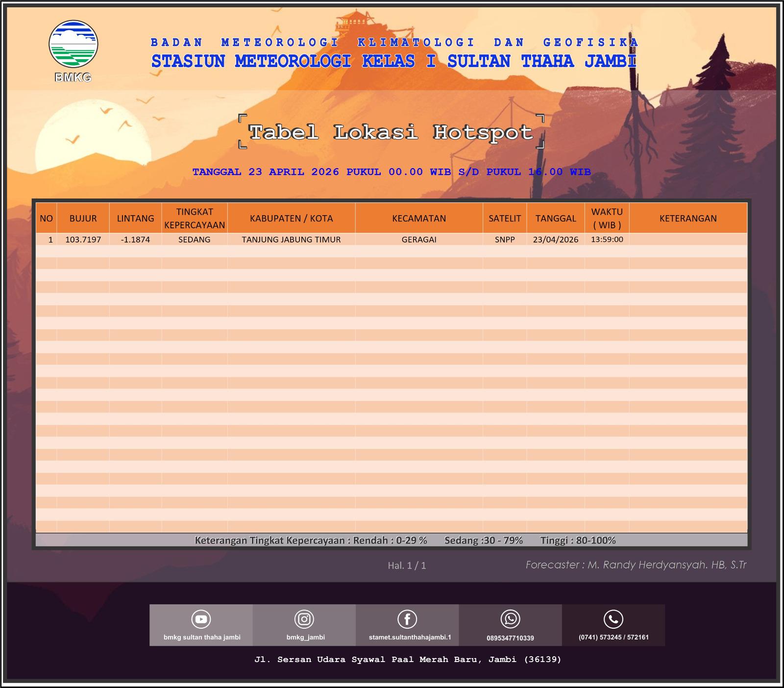Select the TANJUNG JABUNG TIMUR cell
This screenshot has width=784, height=688.
click(292, 240)
